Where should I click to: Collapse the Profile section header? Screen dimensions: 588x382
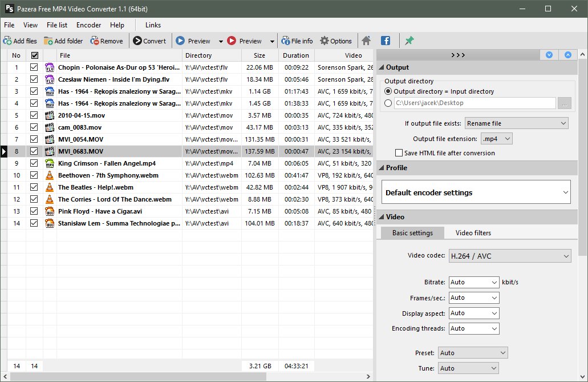point(477,168)
